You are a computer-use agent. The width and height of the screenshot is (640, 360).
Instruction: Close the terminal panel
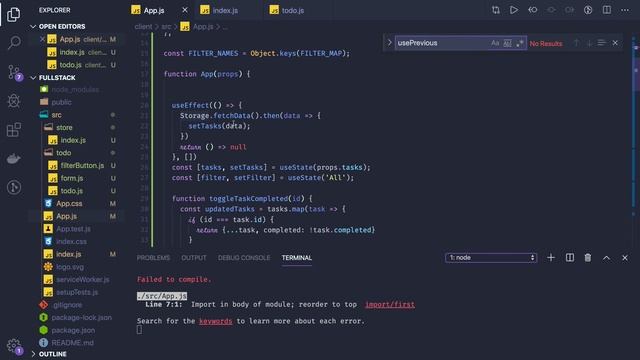point(625,258)
